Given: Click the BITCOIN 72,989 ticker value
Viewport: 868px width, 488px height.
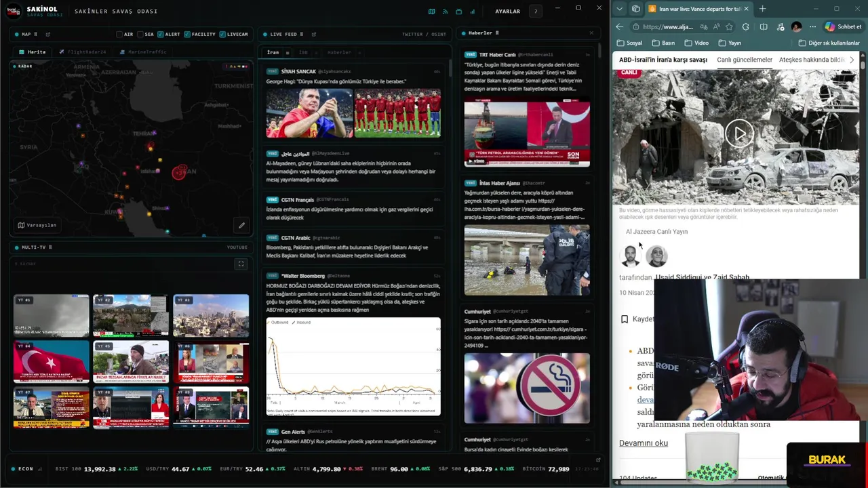Looking at the screenshot, I should coord(558,469).
